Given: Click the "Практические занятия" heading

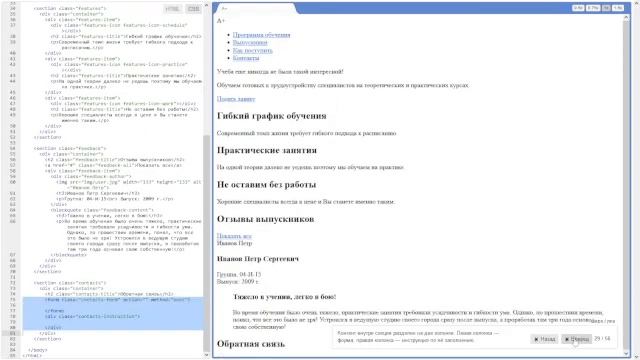Looking at the screenshot, I should [267, 150].
